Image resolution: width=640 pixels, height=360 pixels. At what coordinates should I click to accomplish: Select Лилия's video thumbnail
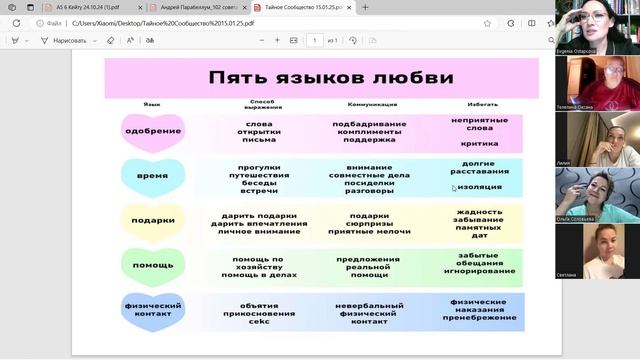(598, 139)
